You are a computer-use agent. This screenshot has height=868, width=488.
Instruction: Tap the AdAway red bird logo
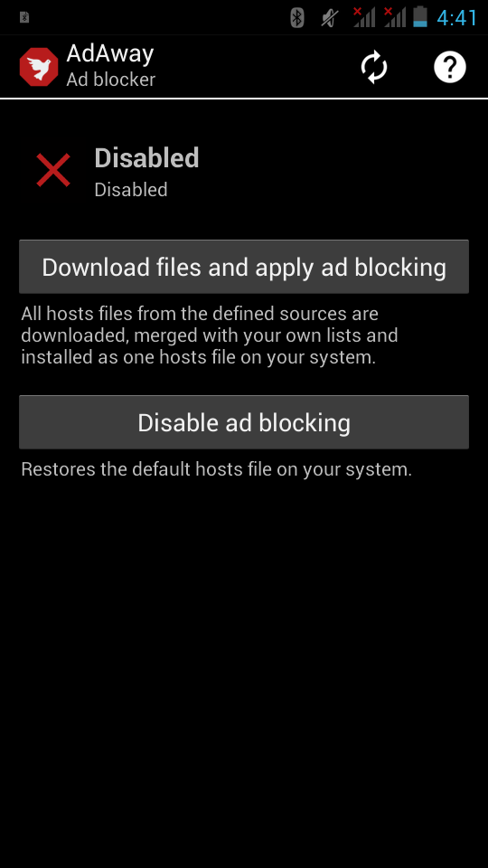point(39,67)
